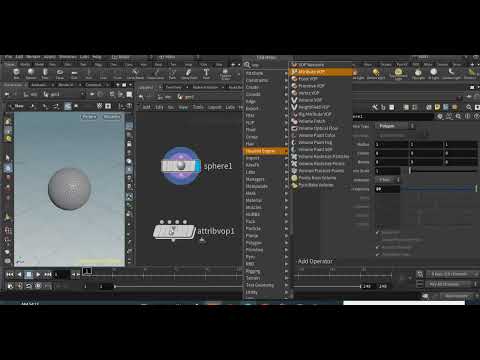Click the parameter panel search icon
Screen dimensions: 480x360
click(458, 116)
